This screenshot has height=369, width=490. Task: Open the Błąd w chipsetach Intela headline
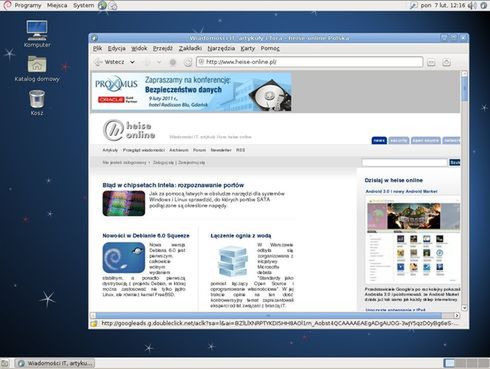173,185
